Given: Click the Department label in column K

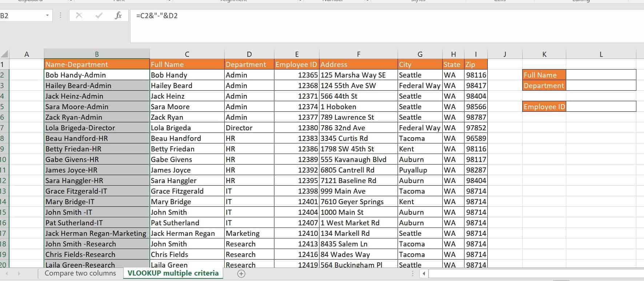Looking at the screenshot, I should [x=544, y=86].
